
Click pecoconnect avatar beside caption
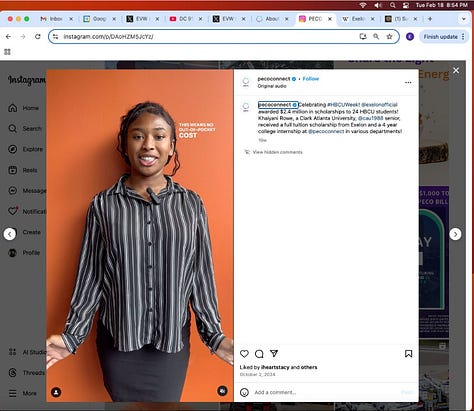(246, 107)
